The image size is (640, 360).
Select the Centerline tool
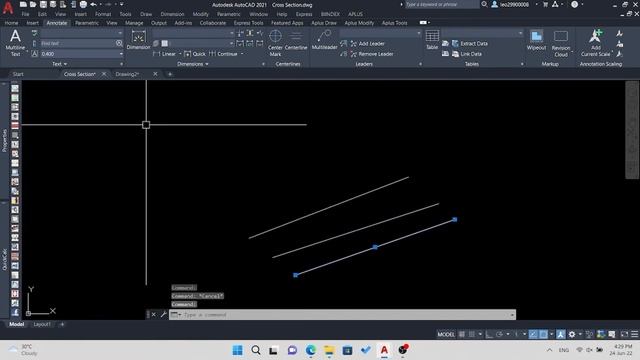296,40
